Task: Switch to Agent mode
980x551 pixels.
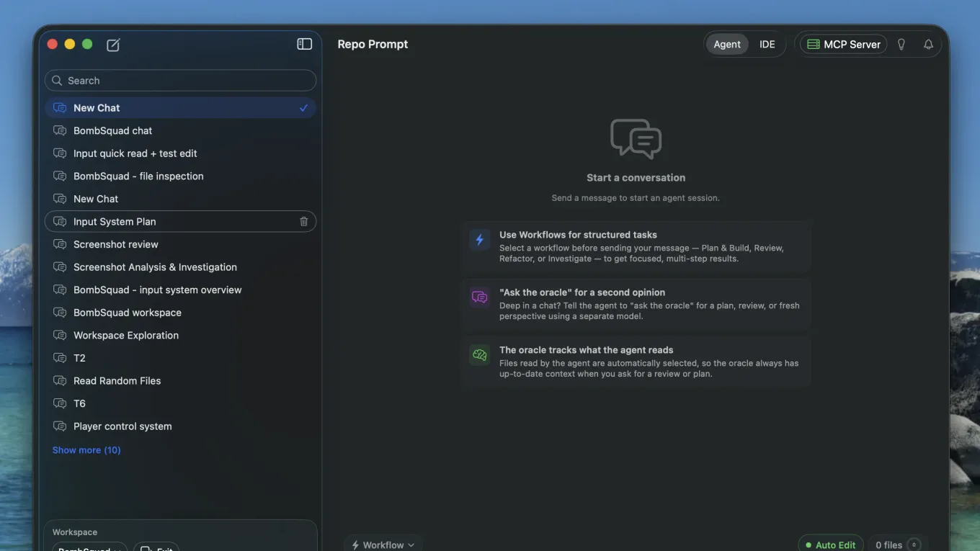Action: (x=726, y=44)
